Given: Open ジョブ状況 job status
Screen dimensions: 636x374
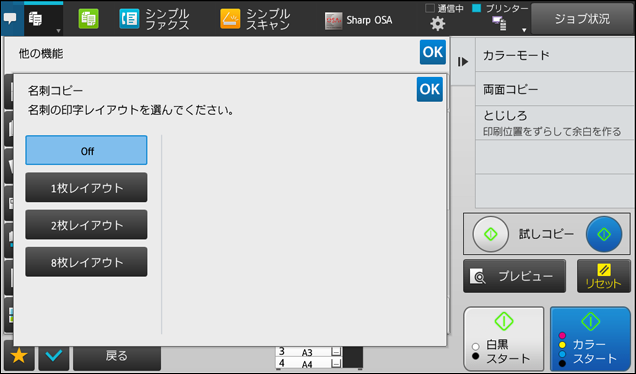Looking at the screenshot, I should tap(582, 19).
